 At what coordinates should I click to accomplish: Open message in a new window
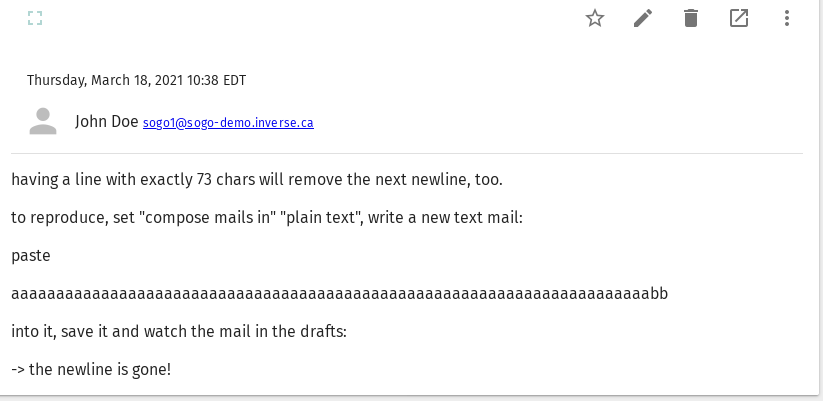pos(739,18)
